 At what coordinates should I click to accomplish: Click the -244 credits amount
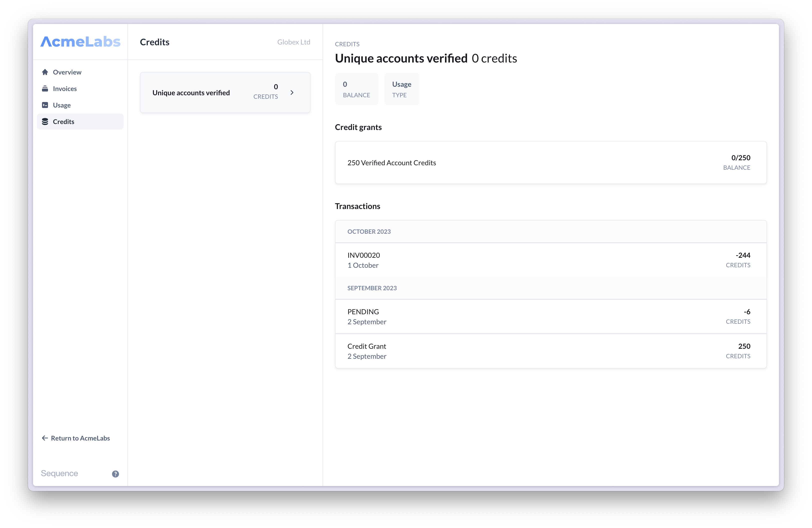743,255
